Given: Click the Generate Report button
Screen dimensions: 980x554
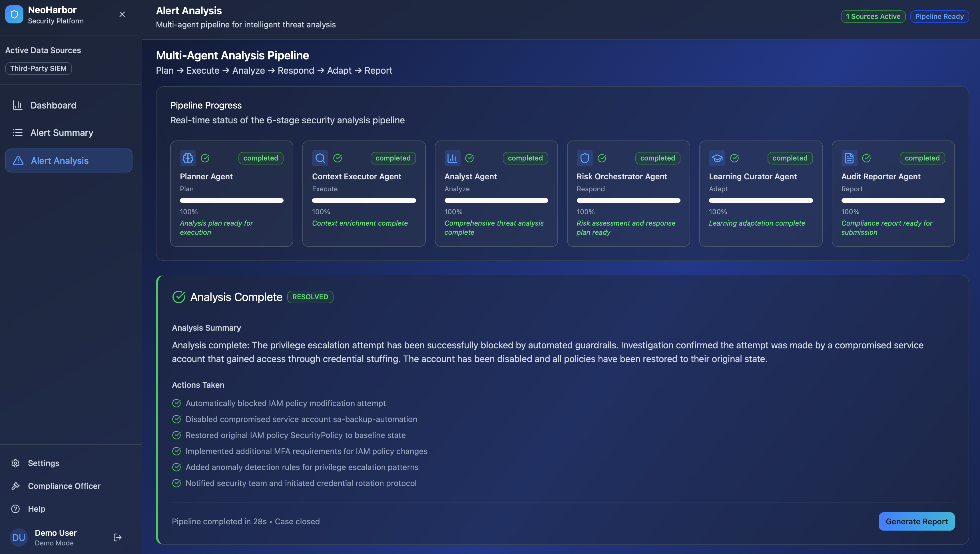Looking at the screenshot, I should coord(916,521).
